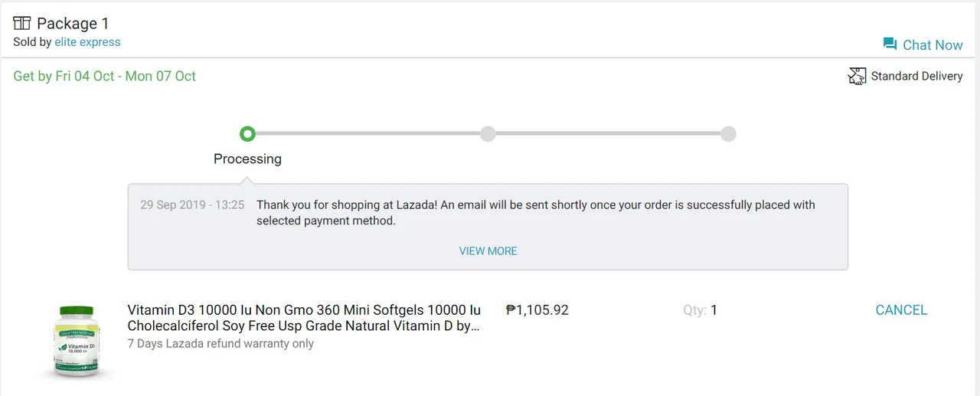
Task: Click the chat bubble icon
Action: tap(890, 44)
